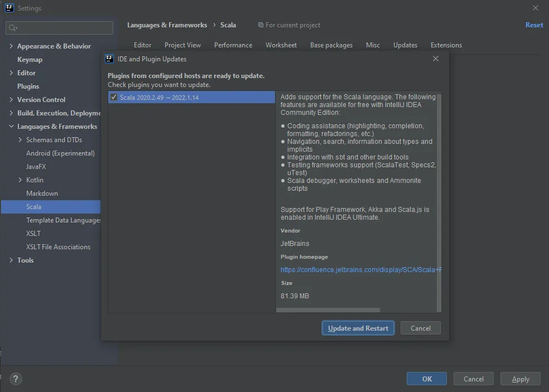This screenshot has width=549, height=392.
Task: Open the Worksheet tab
Action: click(x=281, y=45)
